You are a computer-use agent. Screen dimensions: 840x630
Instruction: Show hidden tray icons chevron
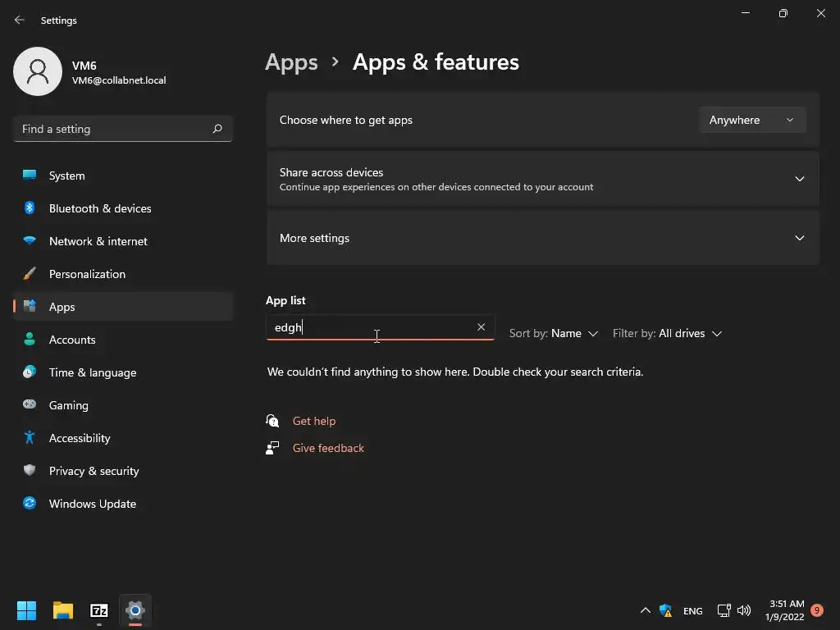coord(645,610)
